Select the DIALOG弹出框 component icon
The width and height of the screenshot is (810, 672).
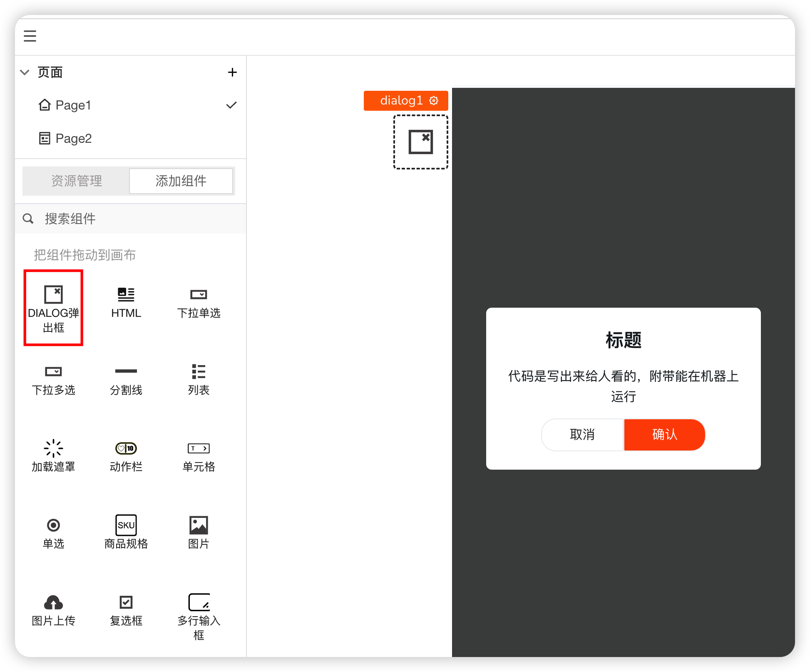(53, 295)
